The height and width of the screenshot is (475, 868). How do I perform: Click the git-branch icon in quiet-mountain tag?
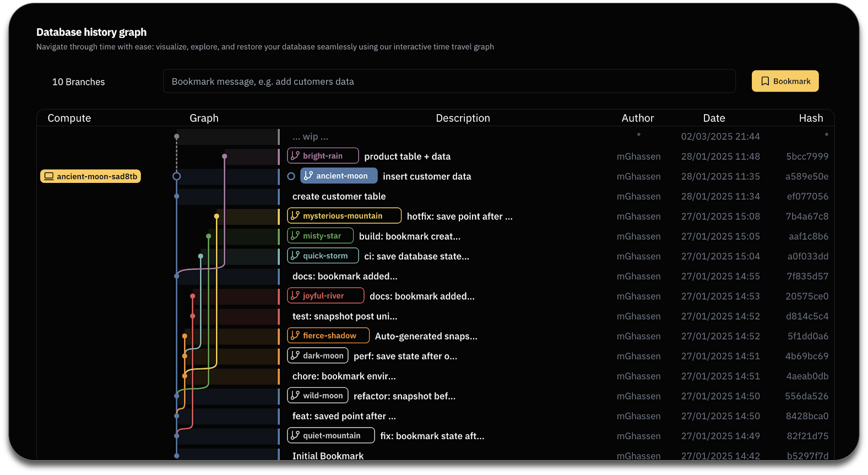pyautogui.click(x=295, y=435)
